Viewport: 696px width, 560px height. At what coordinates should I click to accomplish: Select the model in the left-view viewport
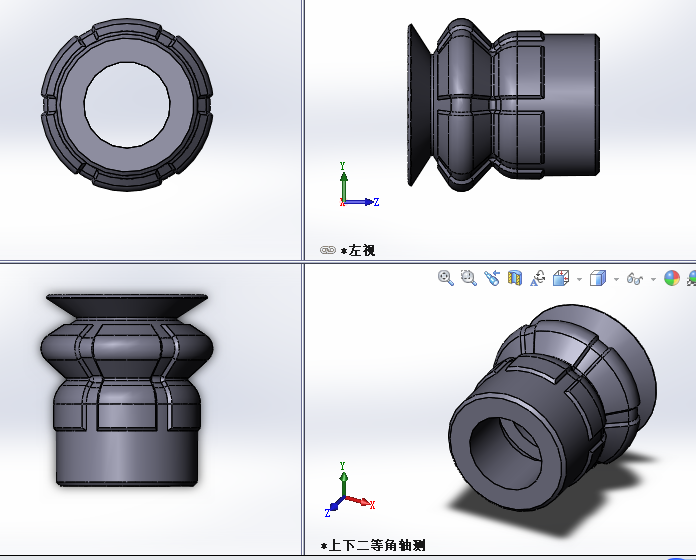coord(503,105)
